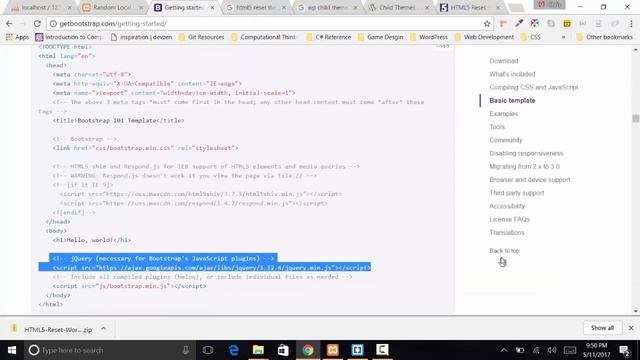
Task: Open Third party support section
Action: pyautogui.click(x=517, y=193)
